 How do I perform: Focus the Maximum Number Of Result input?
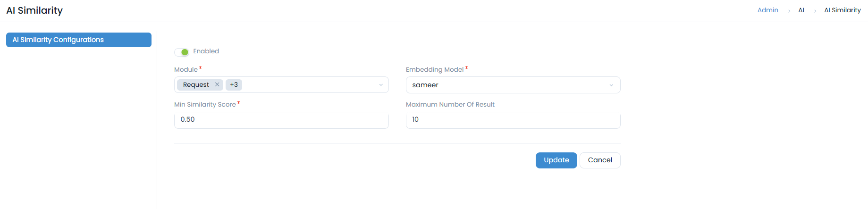click(513, 120)
